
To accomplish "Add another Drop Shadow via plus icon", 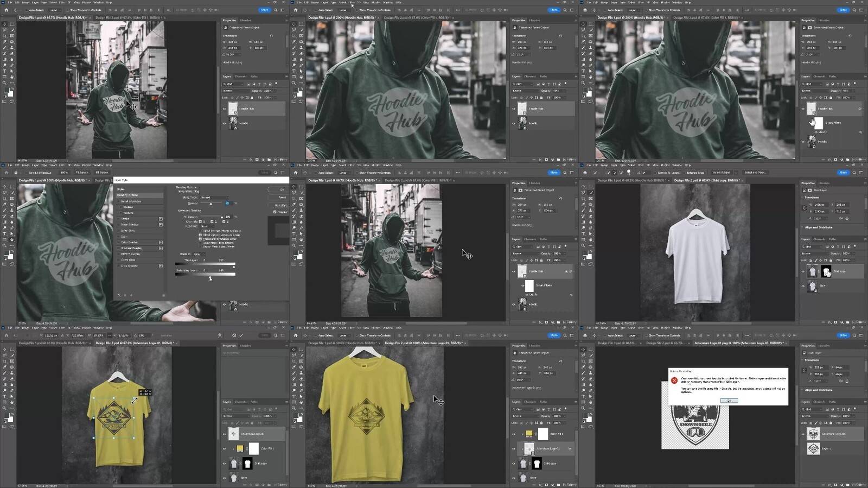I will click(161, 266).
